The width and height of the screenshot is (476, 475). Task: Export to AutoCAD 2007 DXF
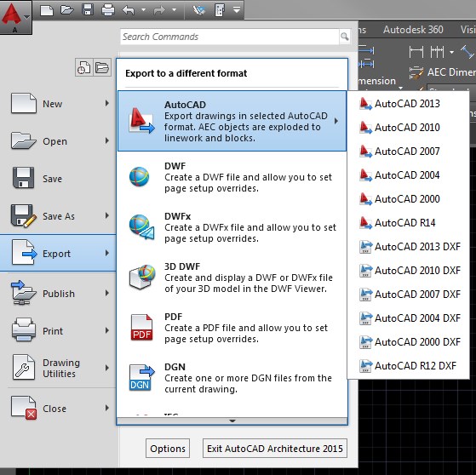[x=408, y=294]
